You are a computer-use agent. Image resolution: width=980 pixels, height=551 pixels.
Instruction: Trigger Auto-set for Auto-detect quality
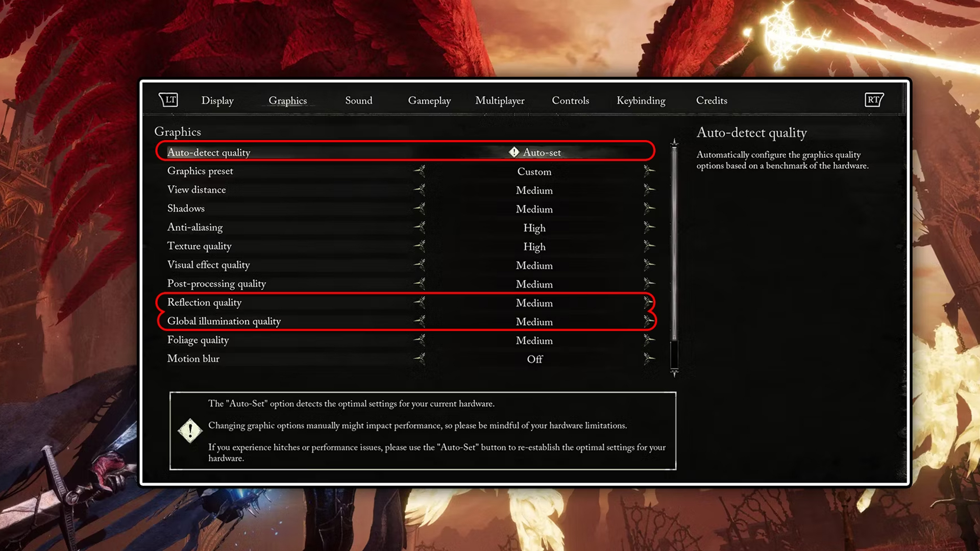(x=534, y=152)
